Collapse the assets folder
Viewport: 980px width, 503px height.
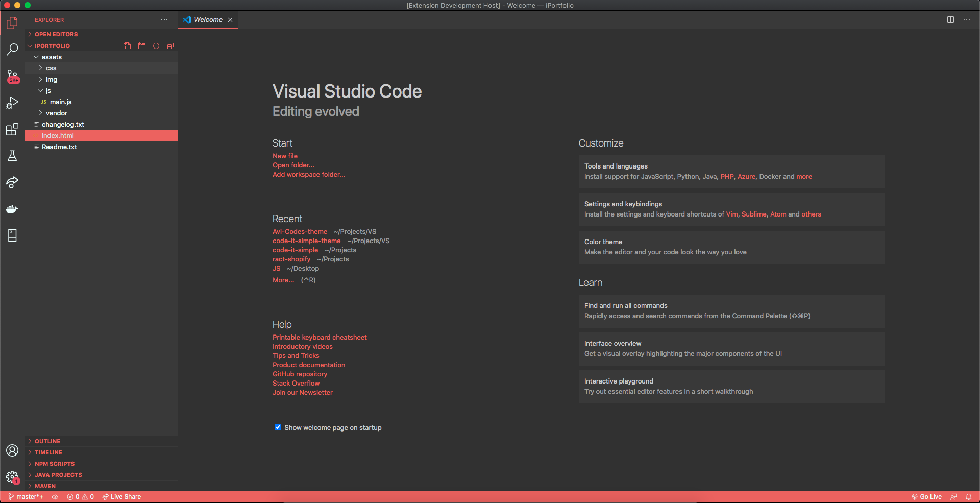(x=101, y=57)
